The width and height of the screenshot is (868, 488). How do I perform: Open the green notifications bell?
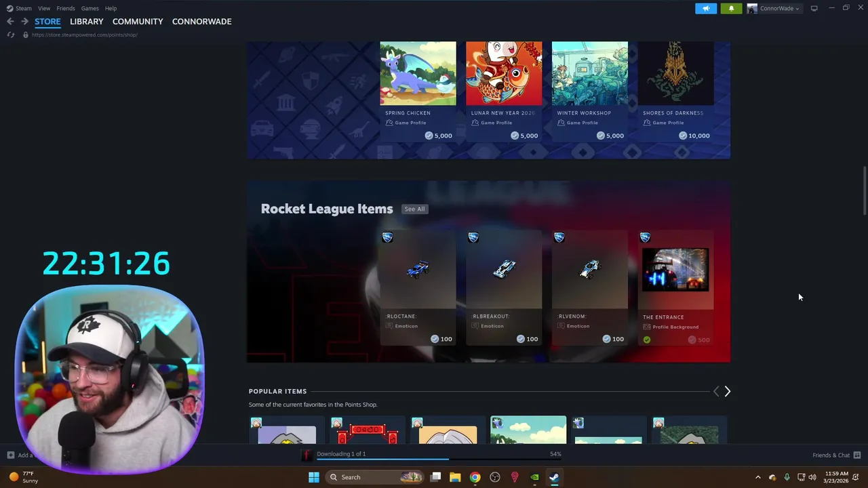pos(731,8)
